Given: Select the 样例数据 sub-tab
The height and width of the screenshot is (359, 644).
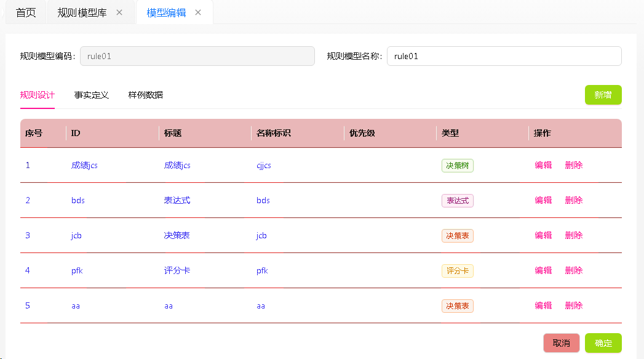Looking at the screenshot, I should [145, 95].
